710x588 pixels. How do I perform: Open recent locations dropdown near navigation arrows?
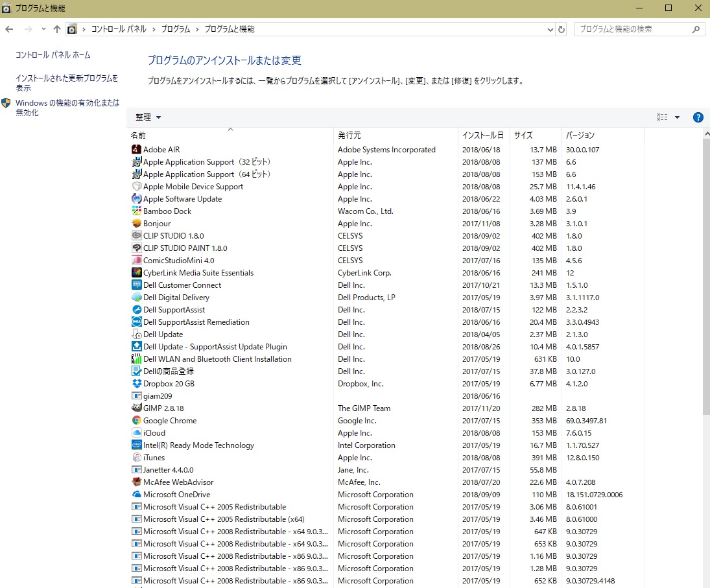click(x=43, y=29)
